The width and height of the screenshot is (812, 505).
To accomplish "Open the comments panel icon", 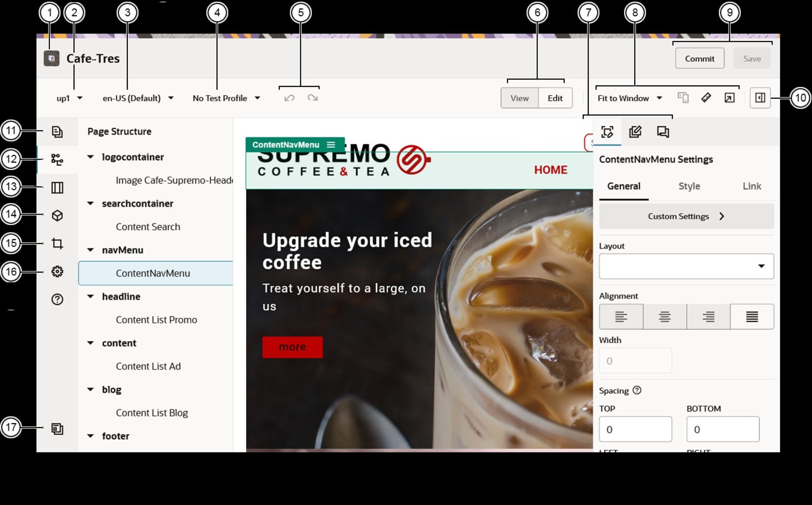I will [663, 132].
